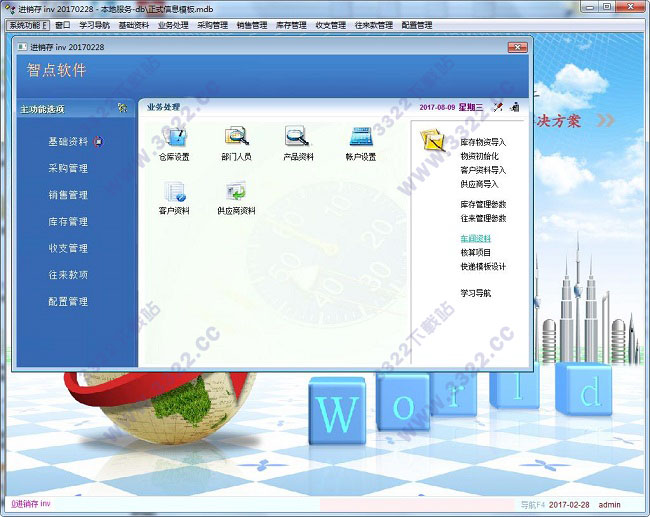Open the 销售管理 menu in the menu bar
This screenshot has height=517, width=650.
252,25
